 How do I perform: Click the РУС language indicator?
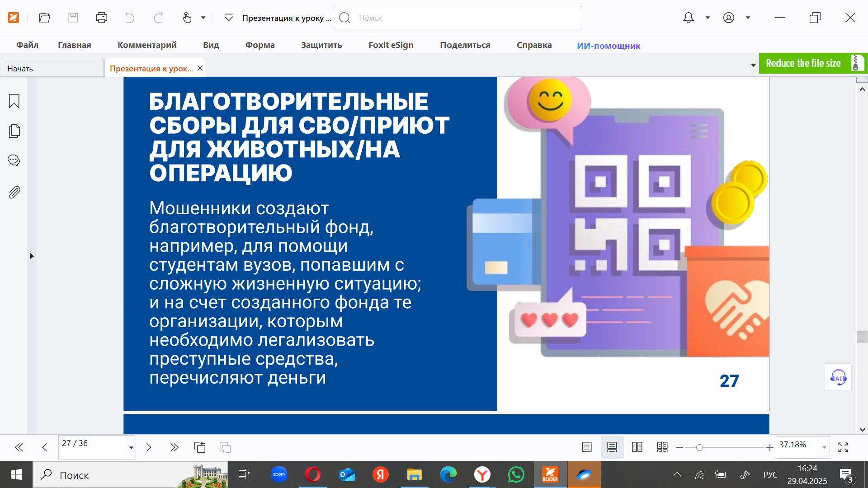pyautogui.click(x=771, y=474)
